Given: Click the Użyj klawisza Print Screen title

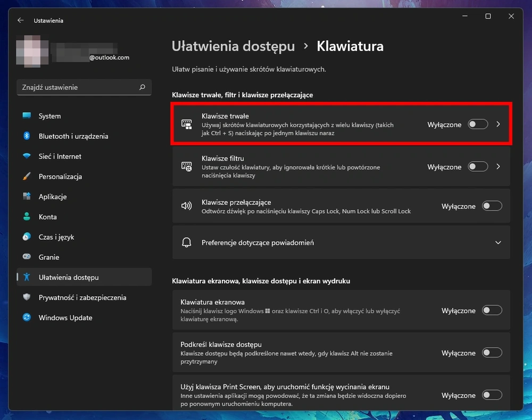Looking at the screenshot, I should [285, 387].
